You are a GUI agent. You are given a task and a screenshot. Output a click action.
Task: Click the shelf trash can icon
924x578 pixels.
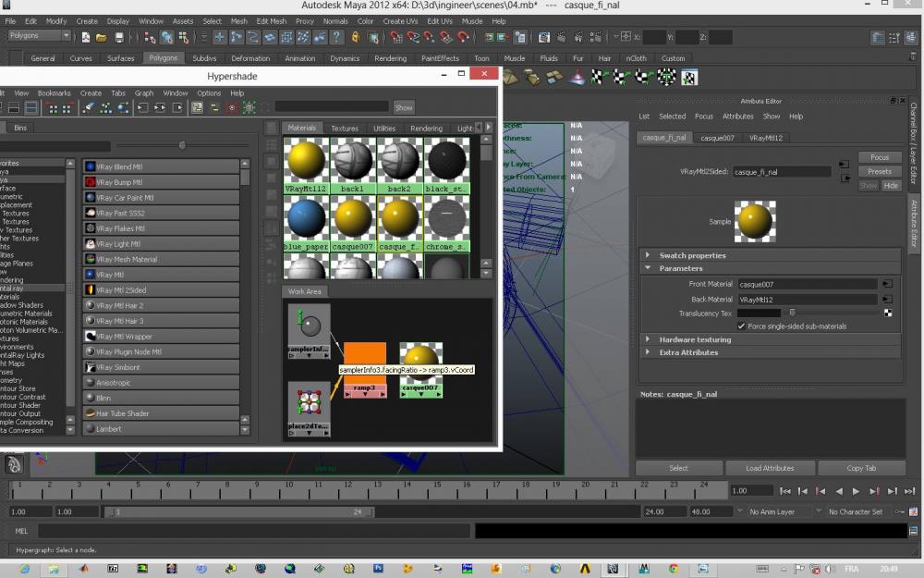click(914, 56)
